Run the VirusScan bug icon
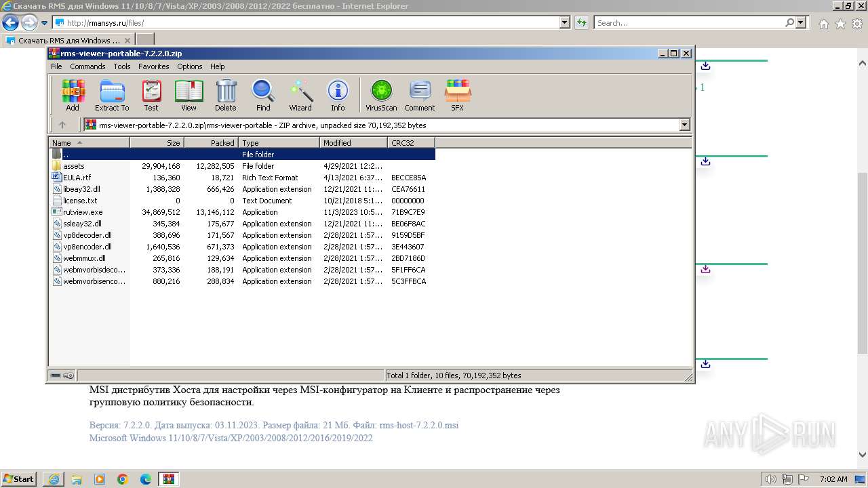This screenshot has width=868, height=488. pyautogui.click(x=381, y=95)
